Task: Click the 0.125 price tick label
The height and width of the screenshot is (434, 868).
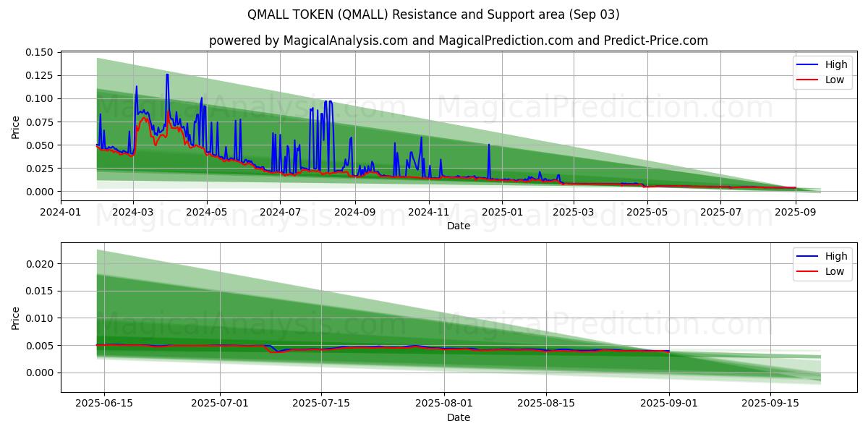Action: coord(39,75)
